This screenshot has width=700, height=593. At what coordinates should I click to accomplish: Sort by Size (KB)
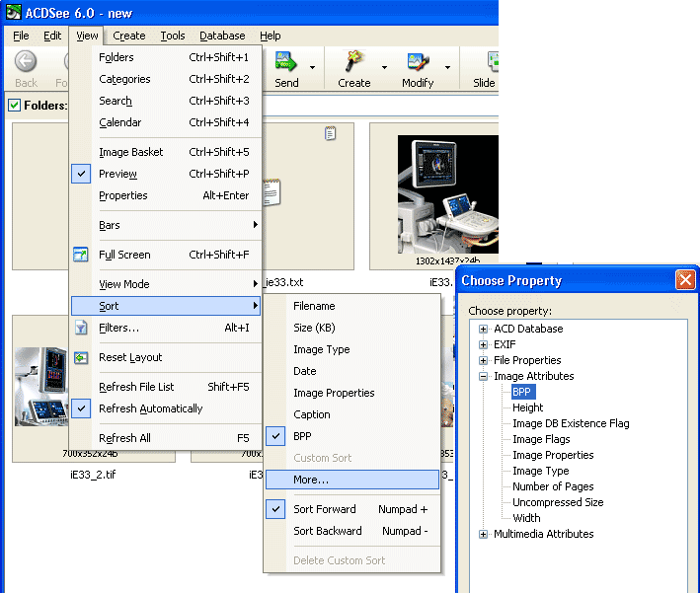352,328
